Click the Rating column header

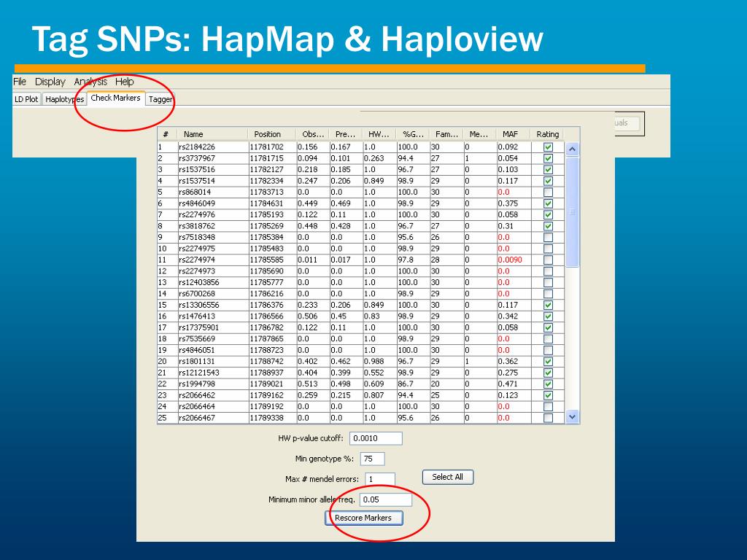point(547,134)
